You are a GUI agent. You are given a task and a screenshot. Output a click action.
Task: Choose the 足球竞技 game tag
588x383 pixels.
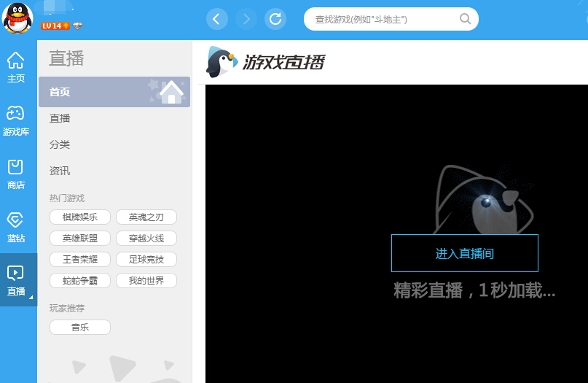tap(146, 259)
